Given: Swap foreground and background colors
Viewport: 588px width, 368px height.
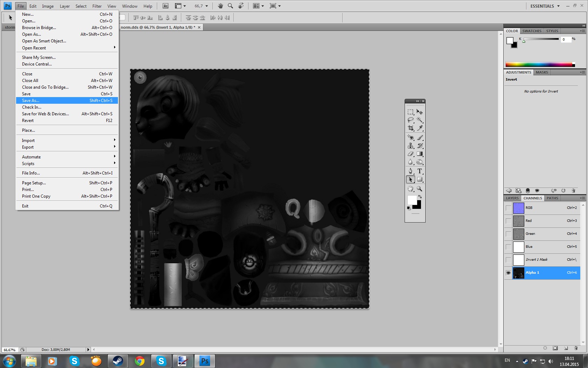Looking at the screenshot, I should [x=420, y=197].
